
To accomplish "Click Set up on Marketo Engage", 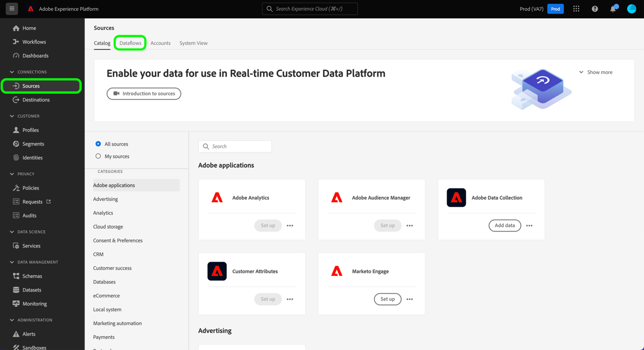I will point(387,299).
